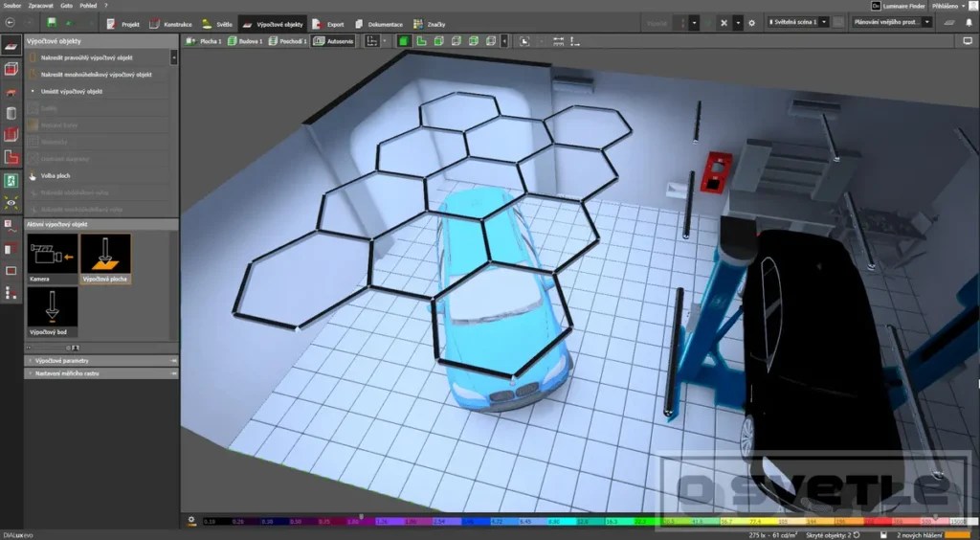Click Nakreslit mnohoúhelníkový výpočtový objekt
Screen dimensions: 980x540
[x=99, y=75]
